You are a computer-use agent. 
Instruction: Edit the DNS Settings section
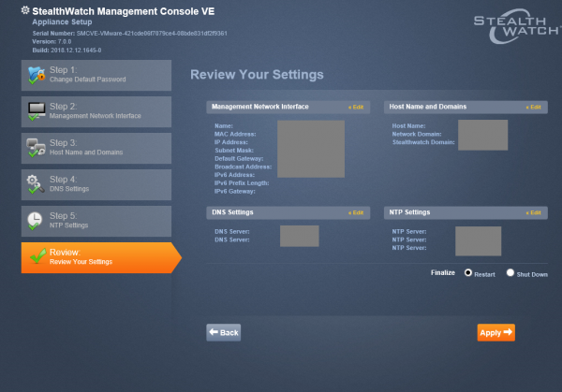(x=355, y=213)
